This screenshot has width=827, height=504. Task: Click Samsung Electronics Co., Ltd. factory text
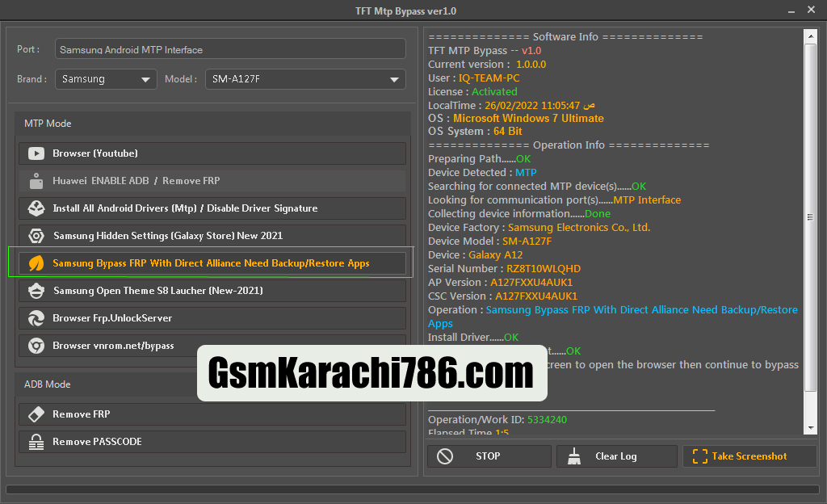coord(579,228)
